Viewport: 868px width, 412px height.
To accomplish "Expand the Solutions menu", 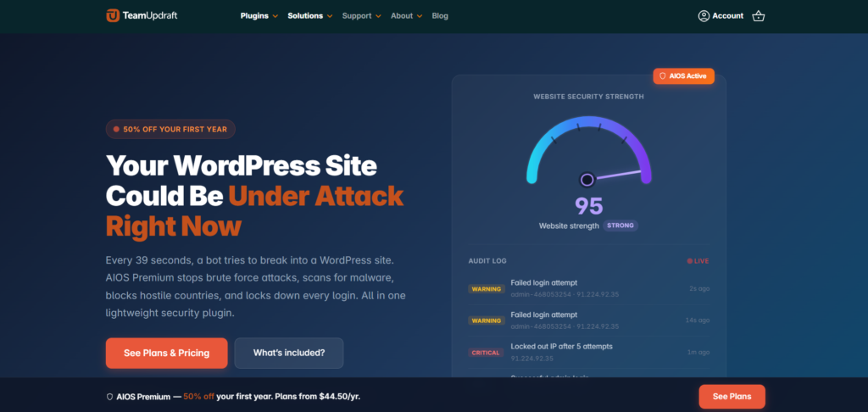I will pyautogui.click(x=310, y=16).
